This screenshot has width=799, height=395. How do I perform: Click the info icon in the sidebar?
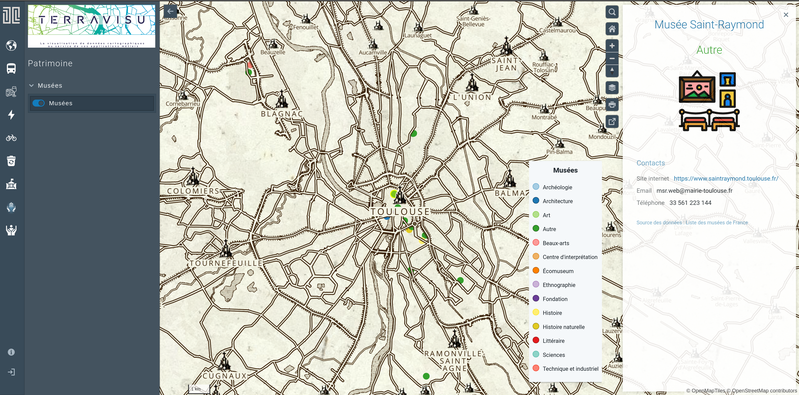coord(11,352)
